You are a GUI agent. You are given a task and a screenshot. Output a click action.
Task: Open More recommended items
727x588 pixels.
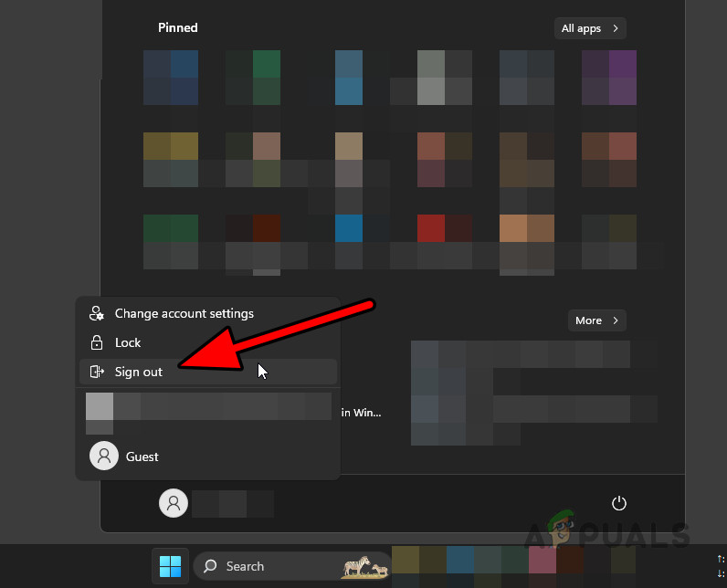[x=596, y=320]
